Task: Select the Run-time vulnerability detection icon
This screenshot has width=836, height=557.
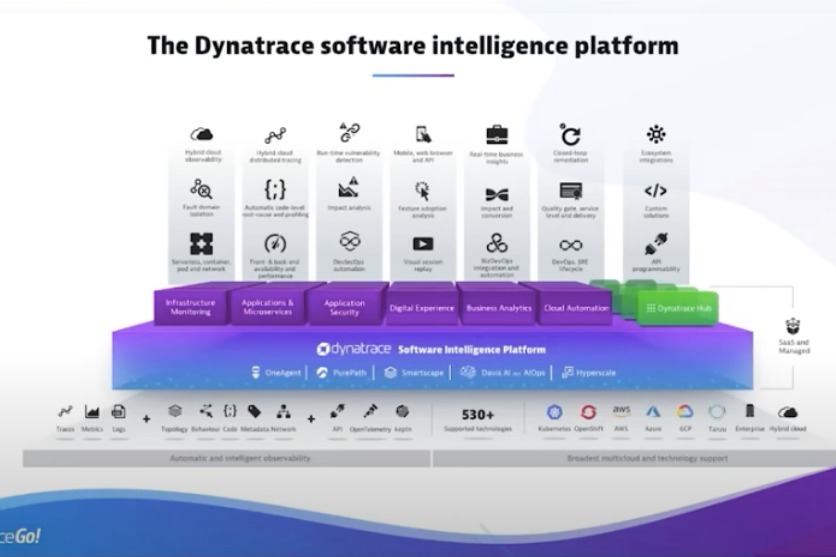Action: pyautogui.click(x=349, y=133)
